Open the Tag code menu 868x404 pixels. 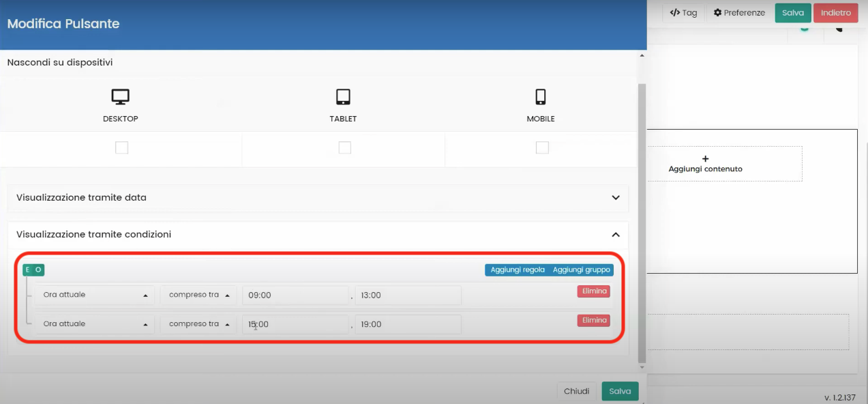pos(683,13)
